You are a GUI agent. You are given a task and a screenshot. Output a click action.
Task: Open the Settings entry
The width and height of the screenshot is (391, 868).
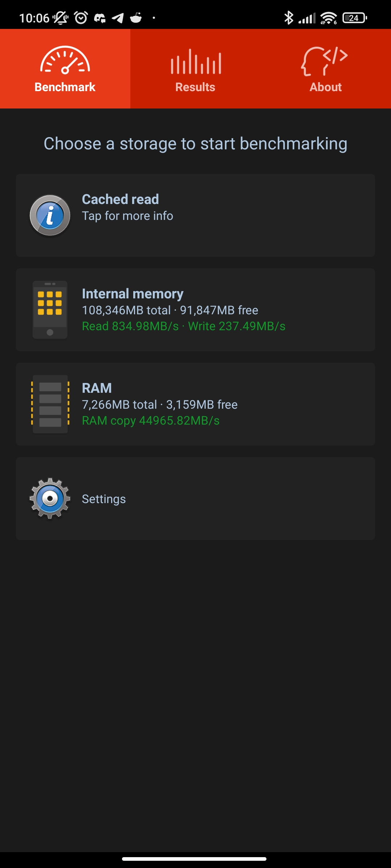pos(195,499)
